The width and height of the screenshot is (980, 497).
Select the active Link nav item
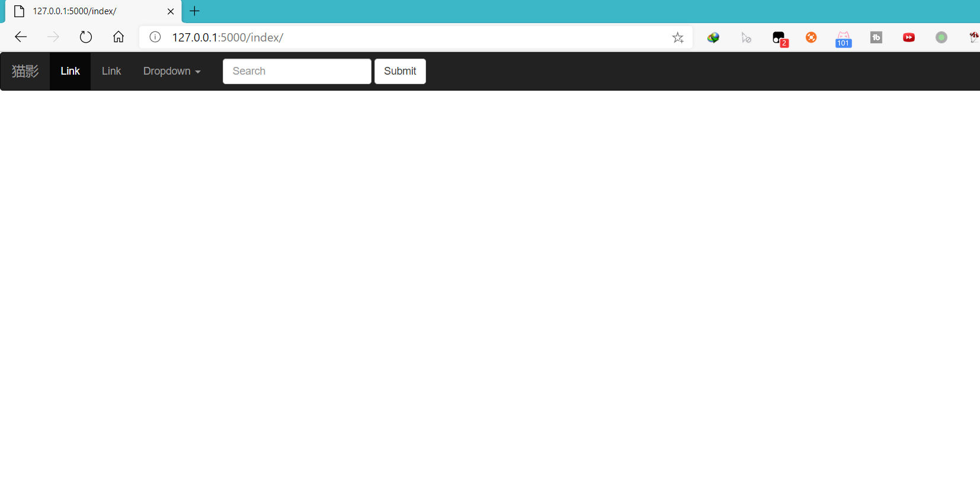70,71
